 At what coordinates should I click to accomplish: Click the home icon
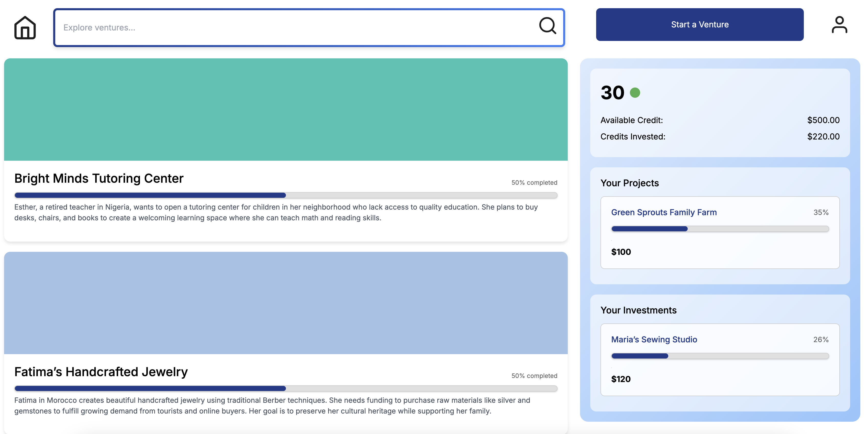tap(25, 27)
